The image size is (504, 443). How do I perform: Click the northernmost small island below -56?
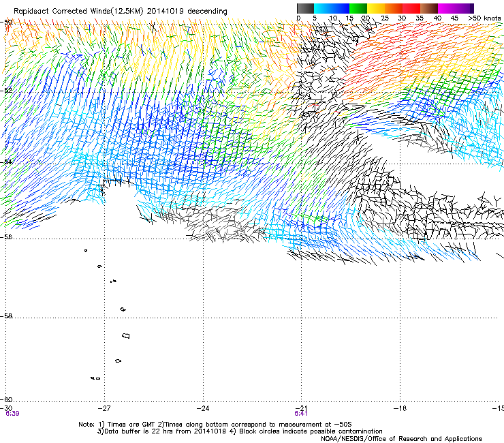point(86,251)
